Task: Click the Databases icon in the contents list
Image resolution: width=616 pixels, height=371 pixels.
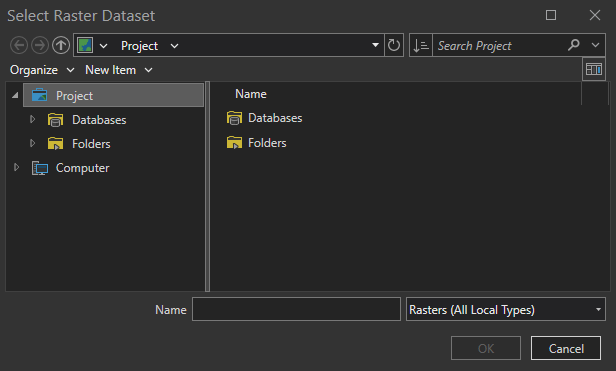Action: [x=234, y=118]
